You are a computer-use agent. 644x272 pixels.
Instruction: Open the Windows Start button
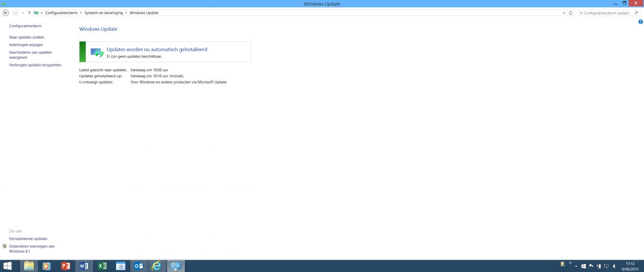tap(8, 266)
